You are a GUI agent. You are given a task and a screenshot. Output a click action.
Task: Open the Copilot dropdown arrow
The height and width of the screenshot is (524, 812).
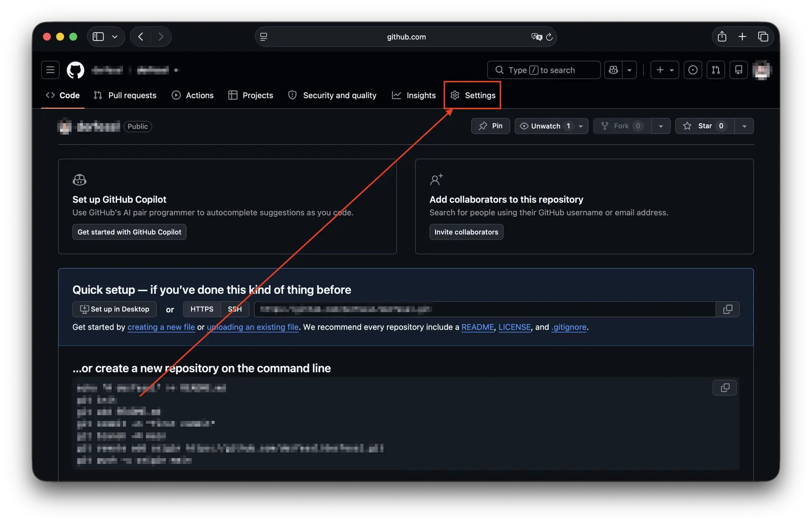click(629, 70)
